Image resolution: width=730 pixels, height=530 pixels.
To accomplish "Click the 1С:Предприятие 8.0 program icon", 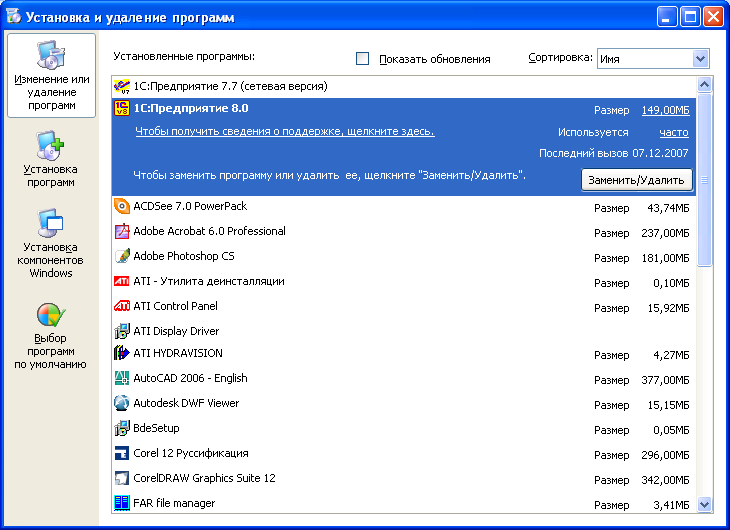I will coord(122,108).
